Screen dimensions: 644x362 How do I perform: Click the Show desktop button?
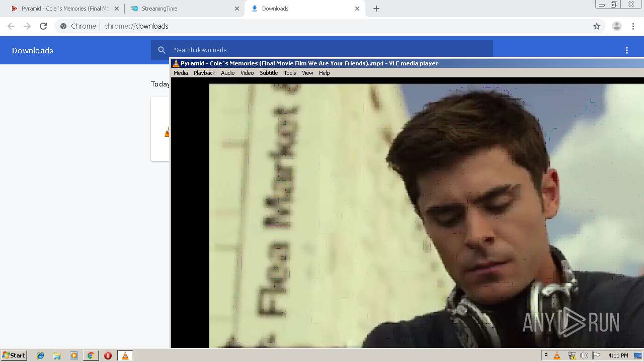[x=638, y=355]
